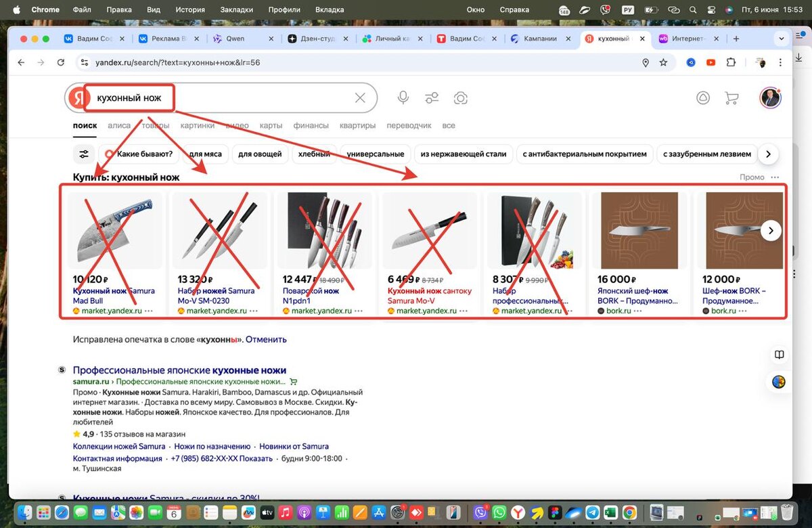
Task: Open the Trash in the Dock
Action: click(787, 512)
